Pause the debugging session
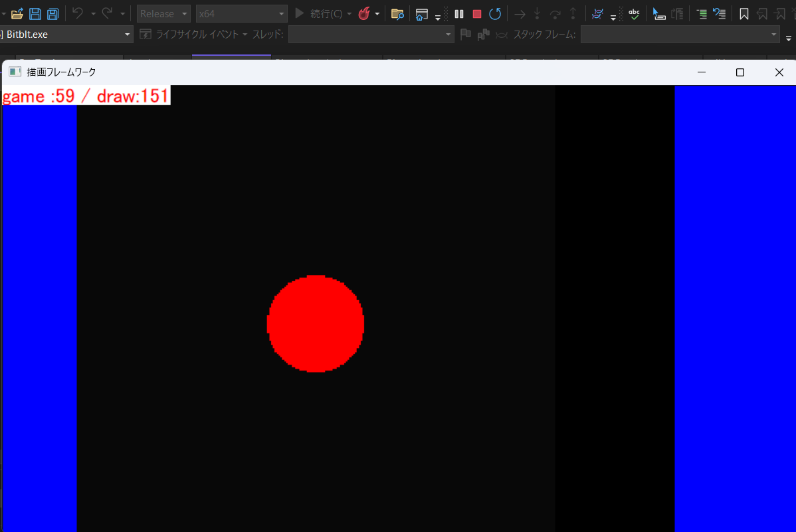Viewport: 796px width, 532px height. [x=458, y=14]
